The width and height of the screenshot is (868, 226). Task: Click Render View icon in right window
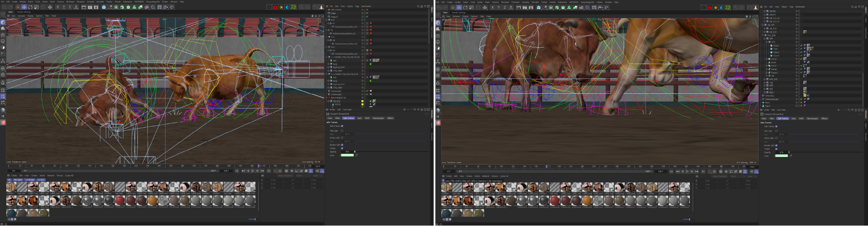point(519,7)
